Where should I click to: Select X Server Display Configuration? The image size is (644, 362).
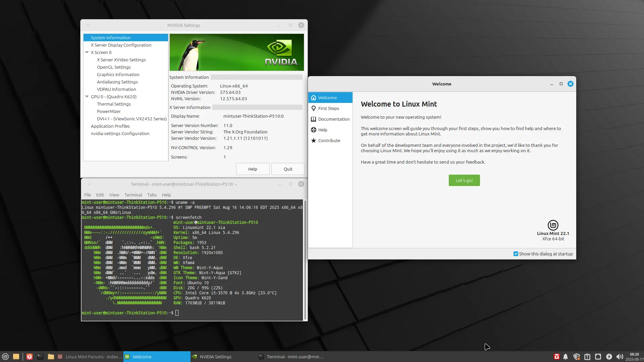[126, 45]
